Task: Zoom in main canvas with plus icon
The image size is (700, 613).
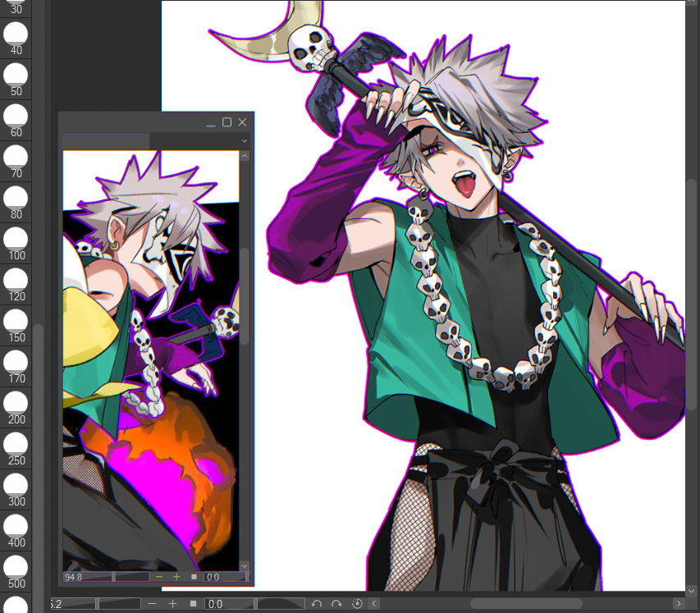Action: point(173,604)
